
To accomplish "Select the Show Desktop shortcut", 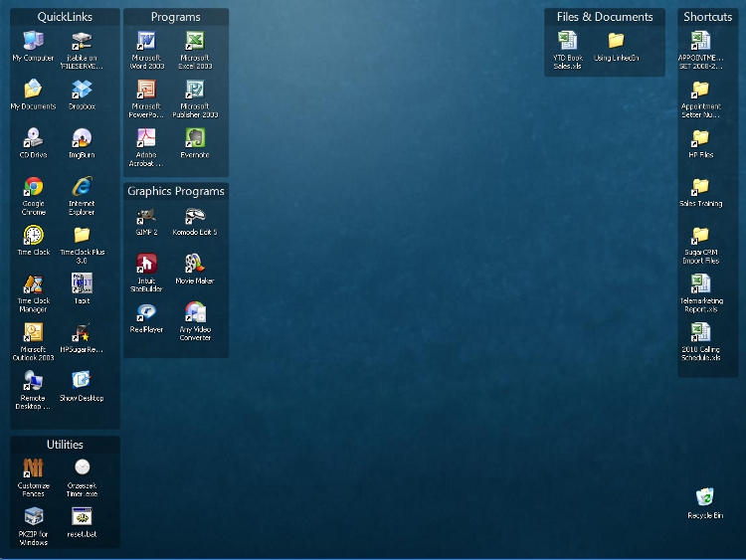I will point(82,381).
